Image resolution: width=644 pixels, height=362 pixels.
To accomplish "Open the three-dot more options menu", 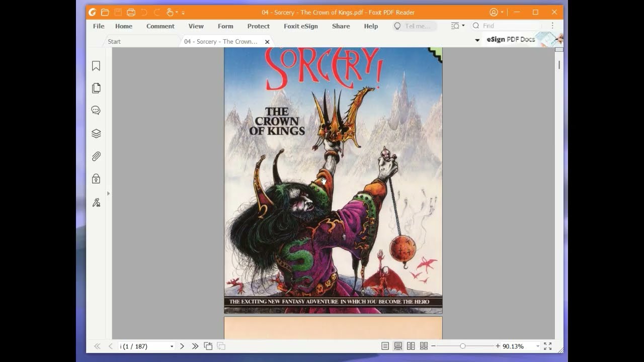I will (x=552, y=26).
